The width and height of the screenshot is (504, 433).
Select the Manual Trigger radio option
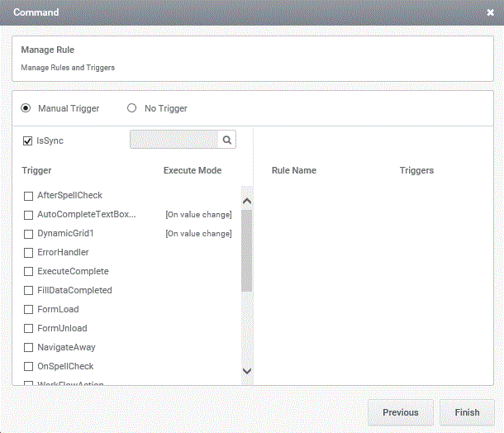tap(26, 108)
